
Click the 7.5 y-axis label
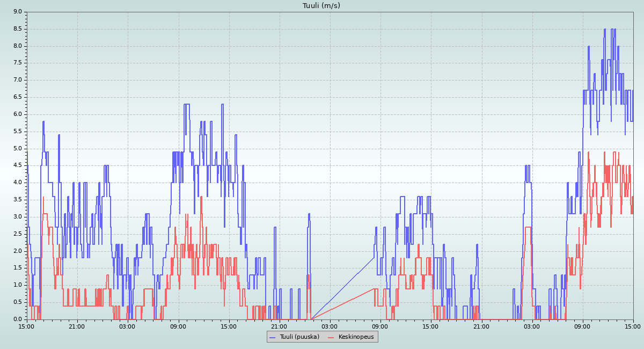pyautogui.click(x=17, y=63)
